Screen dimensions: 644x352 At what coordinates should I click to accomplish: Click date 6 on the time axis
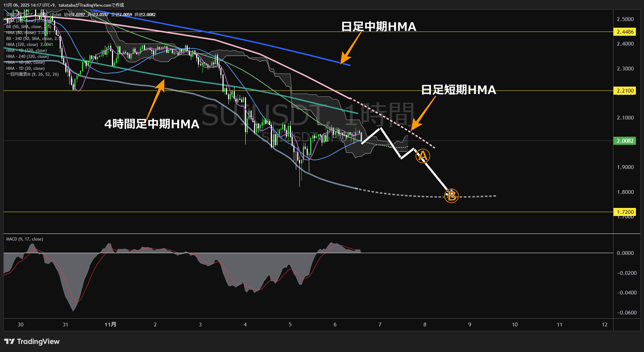coord(335,325)
